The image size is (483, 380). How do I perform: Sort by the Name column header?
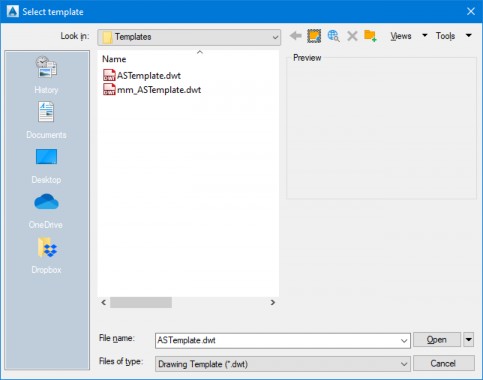(114, 59)
